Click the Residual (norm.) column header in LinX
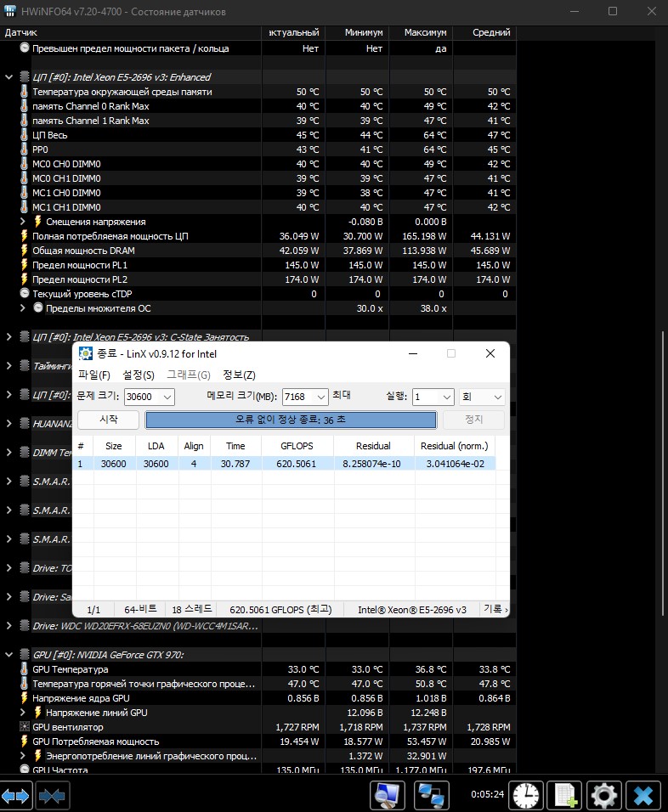The image size is (668, 812). click(455, 446)
